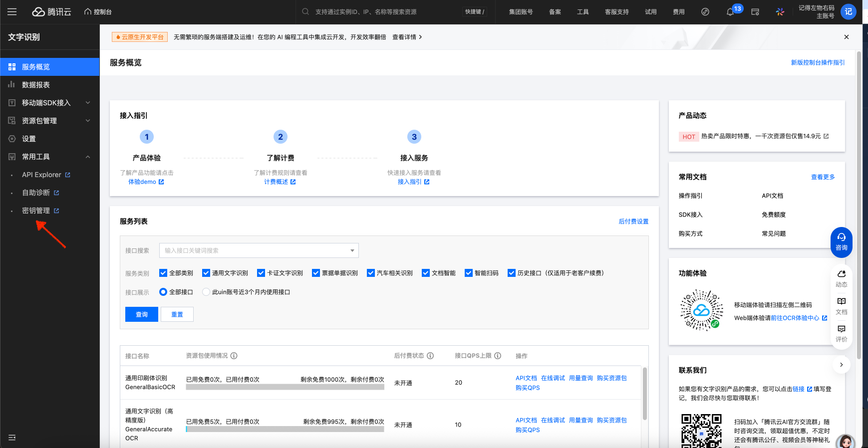Select 此uin账号近3个月内使用接口 radio option
This screenshot has height=448, width=868.
coord(206,292)
